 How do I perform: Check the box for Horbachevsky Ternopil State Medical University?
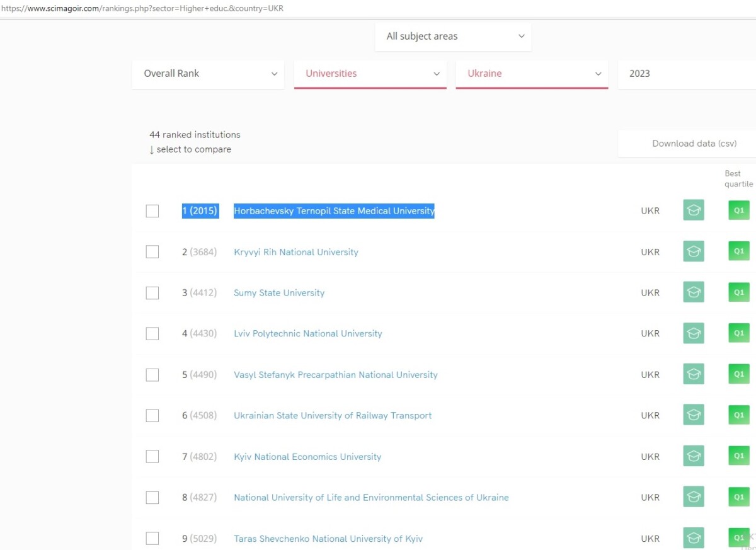[x=152, y=211]
